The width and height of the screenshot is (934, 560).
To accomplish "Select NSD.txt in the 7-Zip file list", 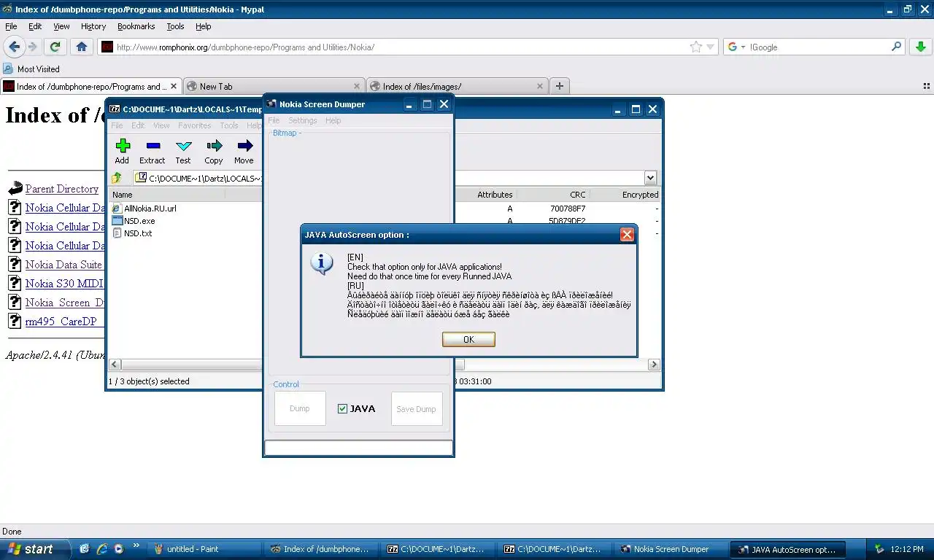I will (132, 233).
